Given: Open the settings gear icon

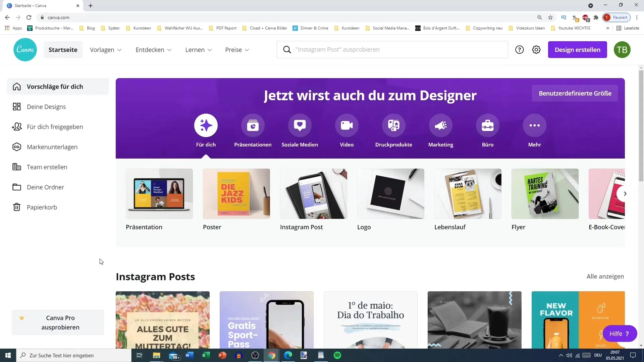Looking at the screenshot, I should click(536, 50).
